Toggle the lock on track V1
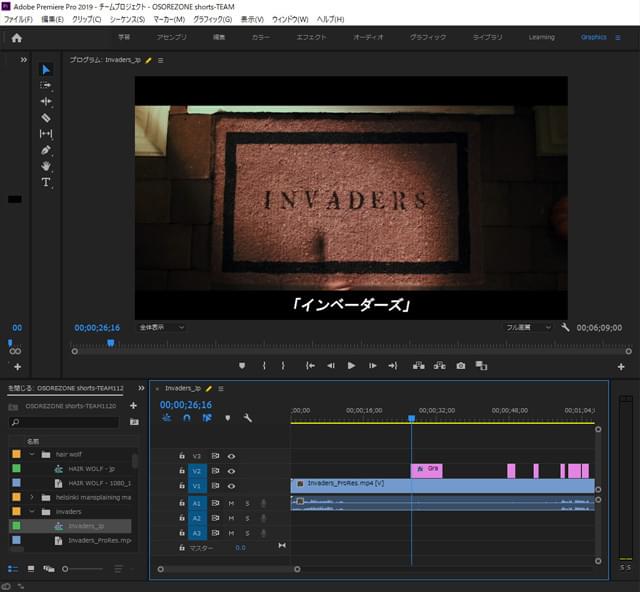Viewport: 640px width, 592px height. point(181,486)
